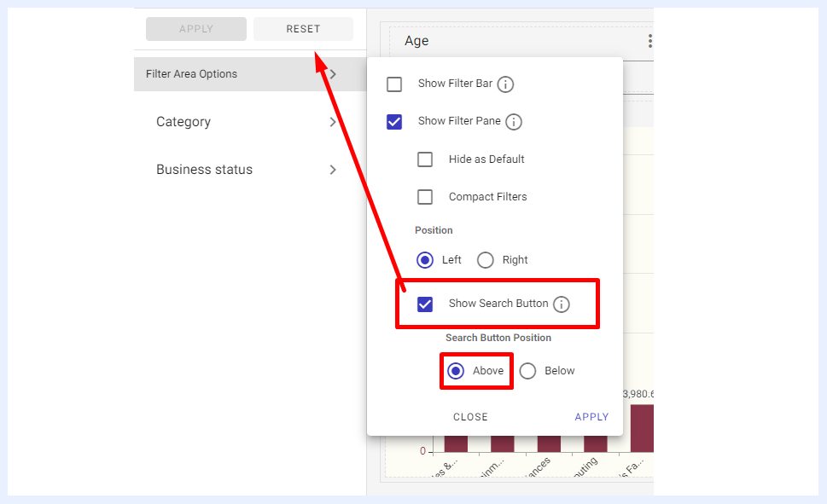Uncheck the Show Filter Pane checkbox

coord(394,122)
